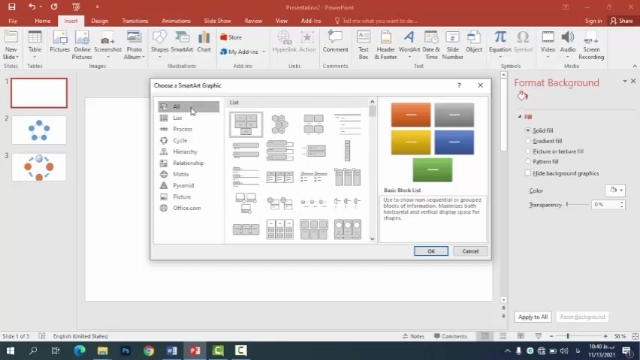Screen dimensions: 640x360
Task: Select slide 3 thumbnail in panel
Action: pos(39,167)
